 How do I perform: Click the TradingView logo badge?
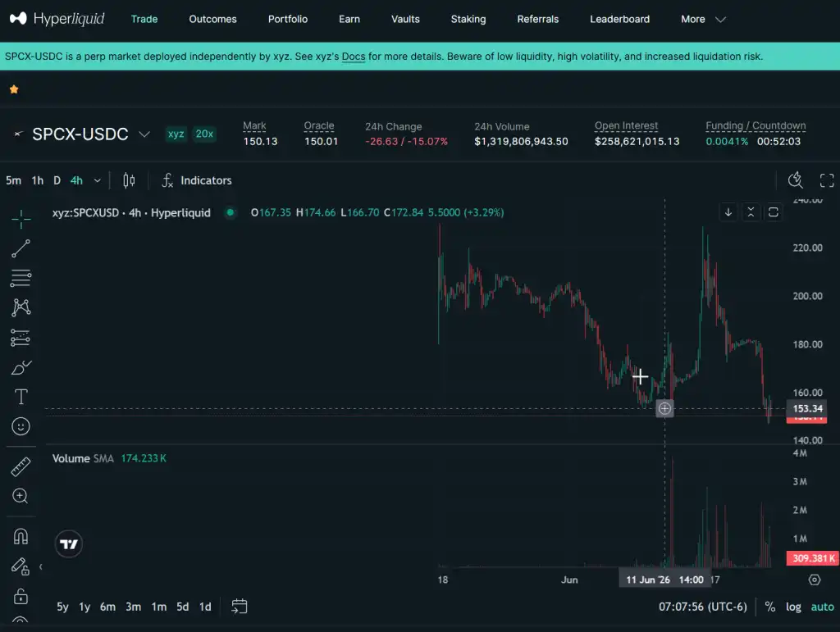pyautogui.click(x=69, y=544)
